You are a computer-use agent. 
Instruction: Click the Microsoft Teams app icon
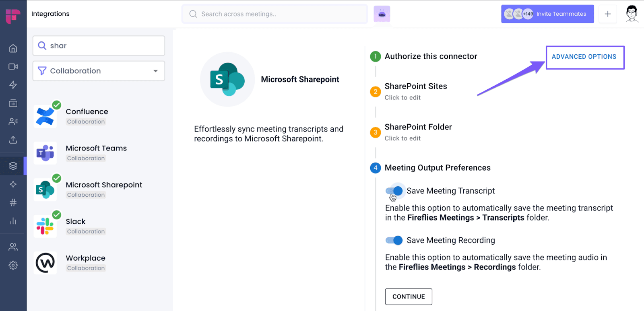pos(45,153)
